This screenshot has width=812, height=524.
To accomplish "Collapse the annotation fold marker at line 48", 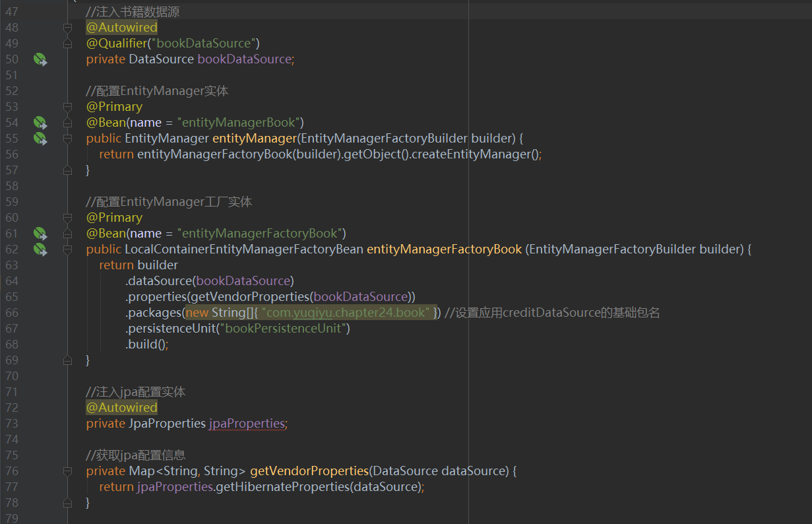I will pos(67,28).
